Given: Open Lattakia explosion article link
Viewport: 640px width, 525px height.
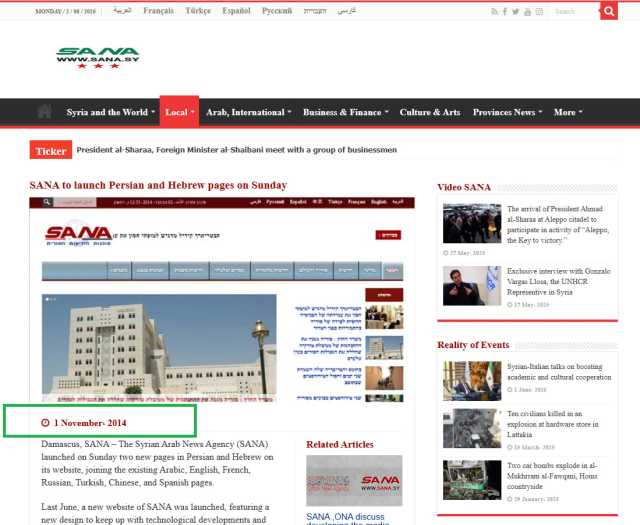Looking at the screenshot, I should (x=553, y=424).
